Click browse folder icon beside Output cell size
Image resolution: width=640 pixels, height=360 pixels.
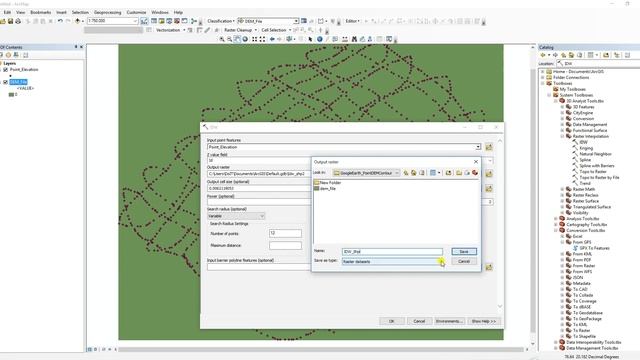489,189
